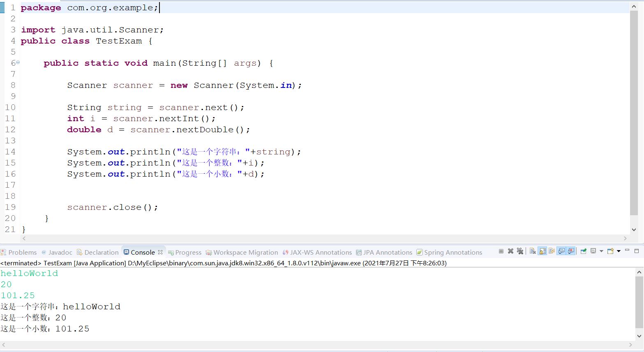Switch to the Spring Annotations tab
This screenshot has height=352, width=644.
pyautogui.click(x=452, y=252)
